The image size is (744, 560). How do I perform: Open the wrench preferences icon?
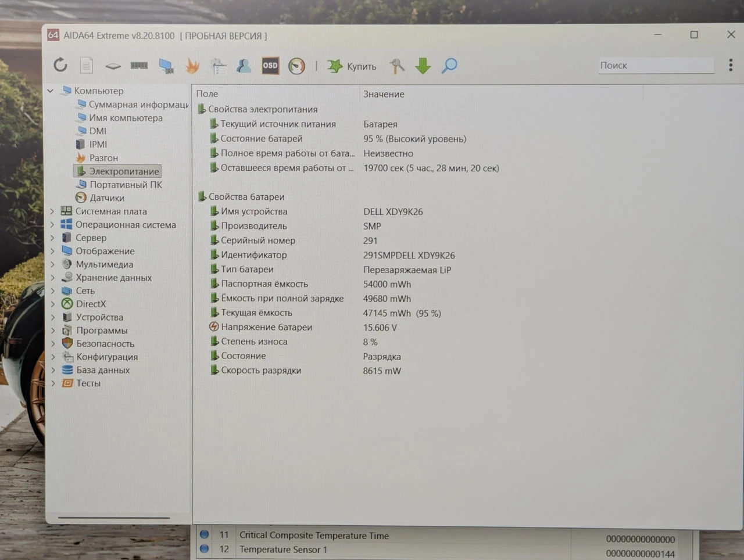tap(397, 66)
